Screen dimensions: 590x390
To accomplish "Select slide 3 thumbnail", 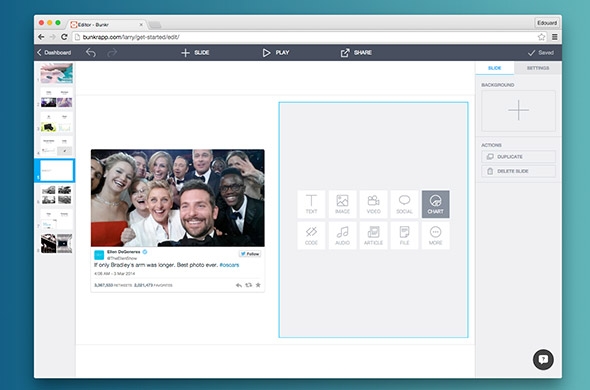I will point(56,122).
